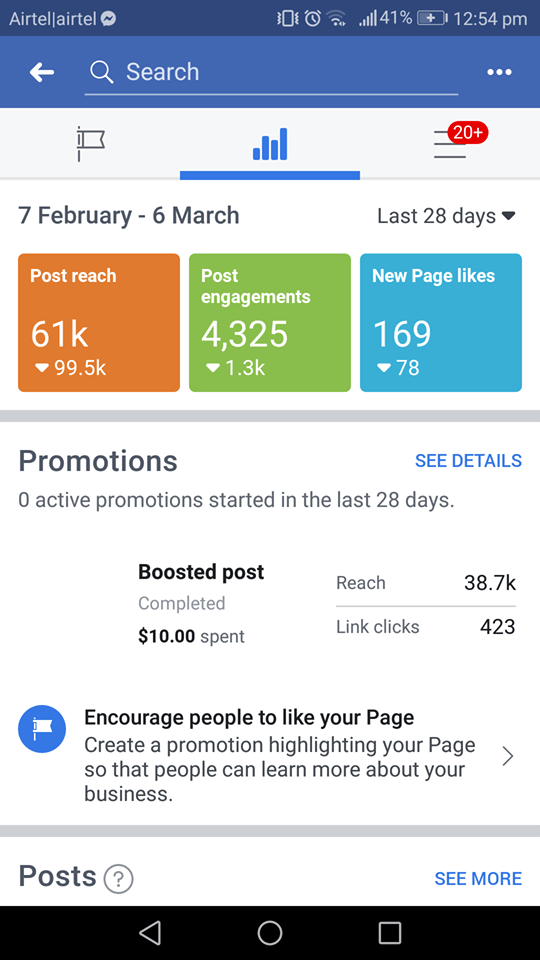The height and width of the screenshot is (960, 540).
Task: Focus the Search input field
Action: coord(271,72)
